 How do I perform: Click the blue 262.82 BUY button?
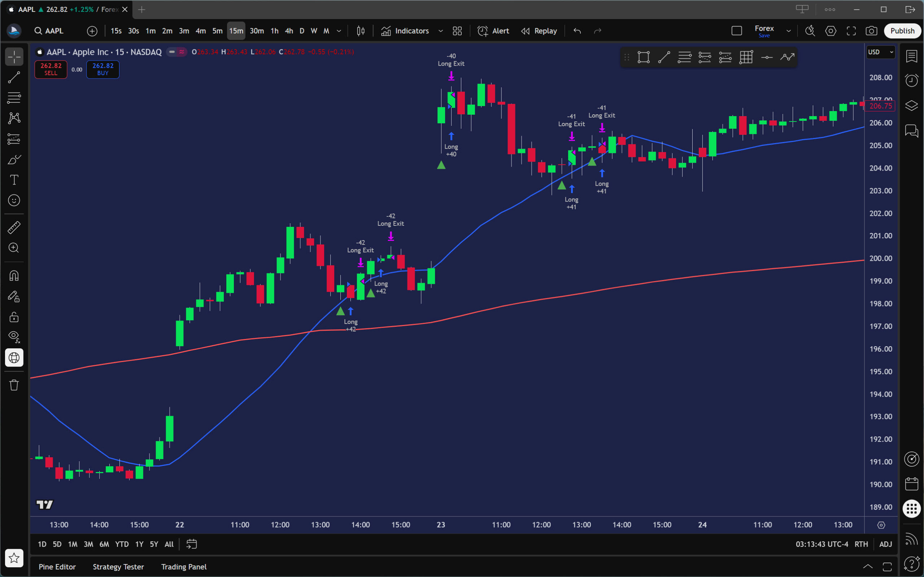tap(103, 69)
